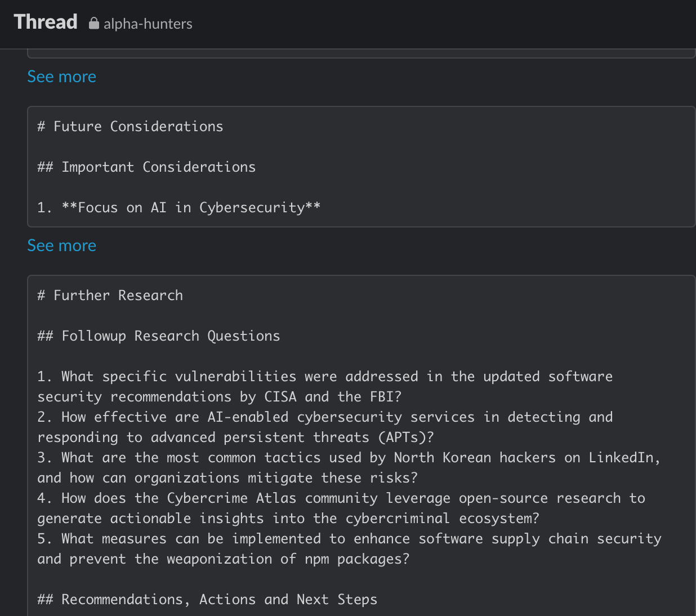Open the alpha-hunters channel name
696x616 pixels.
click(148, 24)
